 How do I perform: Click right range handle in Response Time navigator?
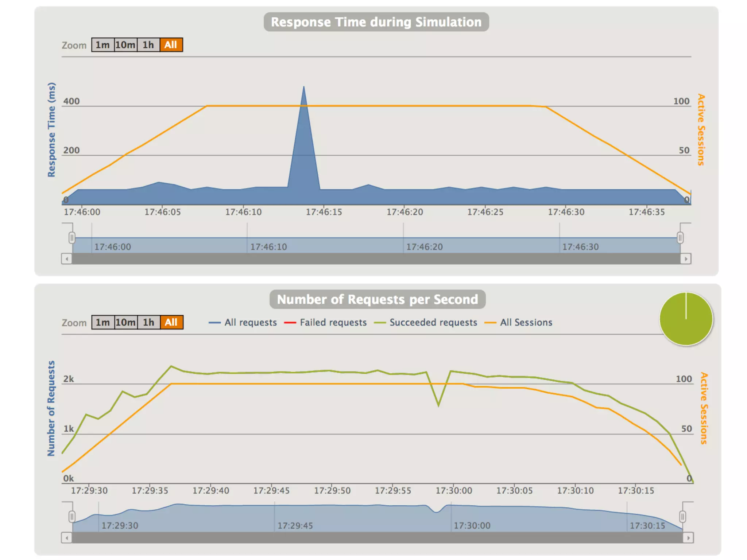coord(680,238)
